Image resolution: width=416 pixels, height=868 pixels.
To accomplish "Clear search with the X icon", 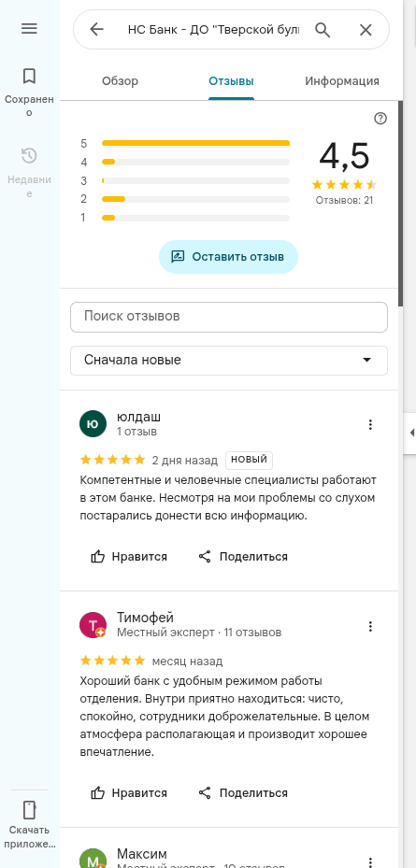I will point(366,30).
